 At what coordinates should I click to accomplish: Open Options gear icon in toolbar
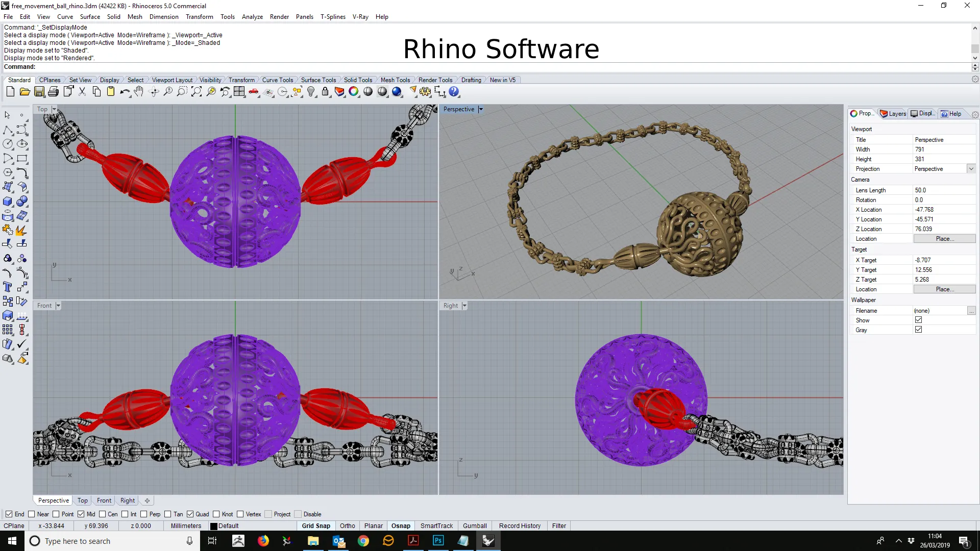(x=425, y=92)
